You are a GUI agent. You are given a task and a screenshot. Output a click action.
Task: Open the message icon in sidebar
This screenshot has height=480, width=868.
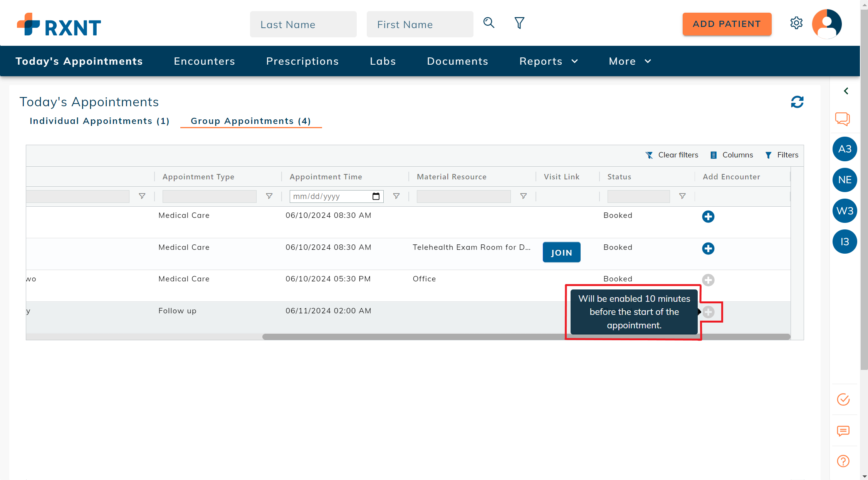click(x=843, y=431)
